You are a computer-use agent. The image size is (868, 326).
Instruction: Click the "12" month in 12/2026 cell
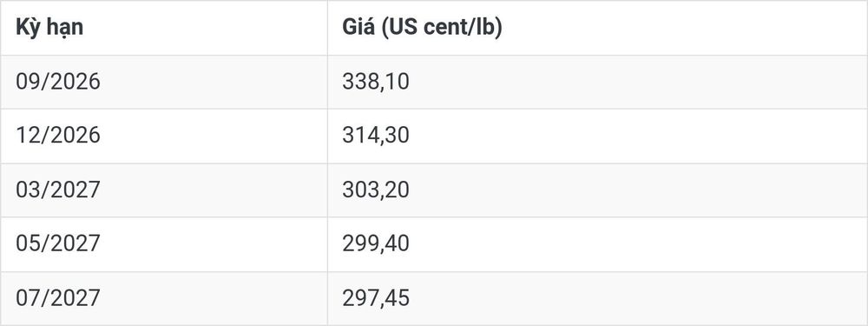pos(29,136)
